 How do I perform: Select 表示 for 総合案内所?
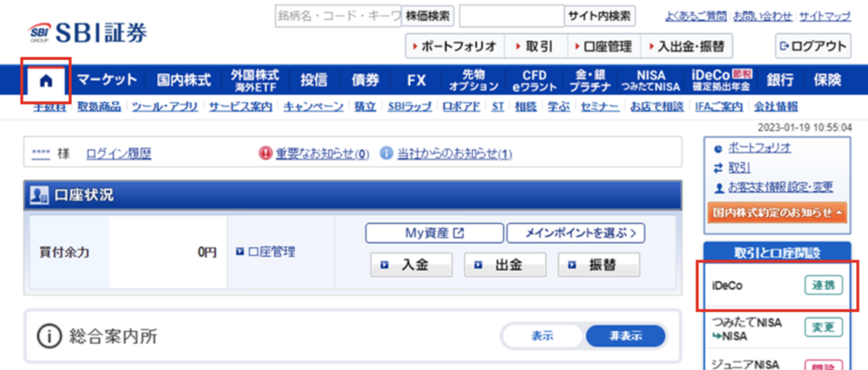(542, 336)
